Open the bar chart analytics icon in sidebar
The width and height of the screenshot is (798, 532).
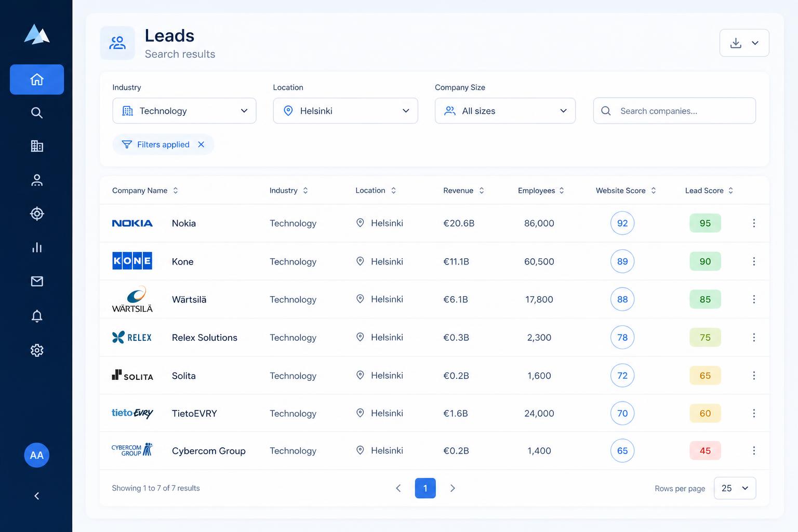coord(37,247)
